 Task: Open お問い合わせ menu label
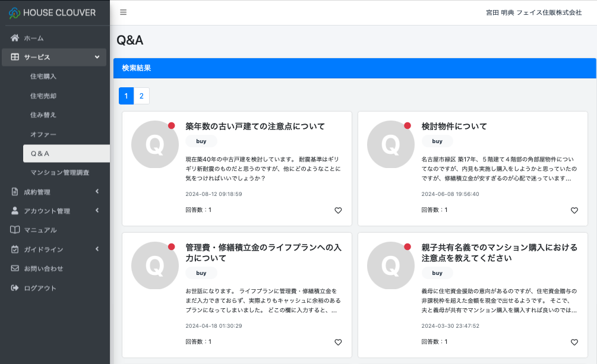click(x=43, y=268)
